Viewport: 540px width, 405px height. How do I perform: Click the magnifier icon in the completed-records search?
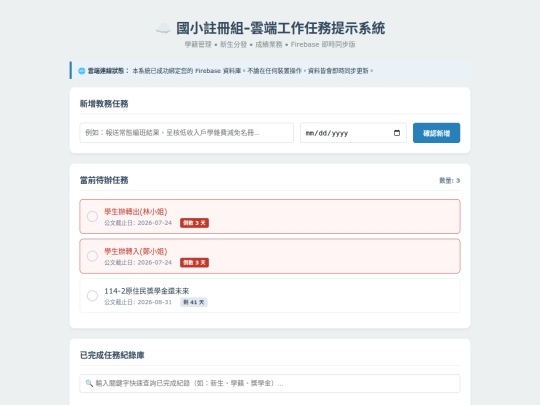89,383
